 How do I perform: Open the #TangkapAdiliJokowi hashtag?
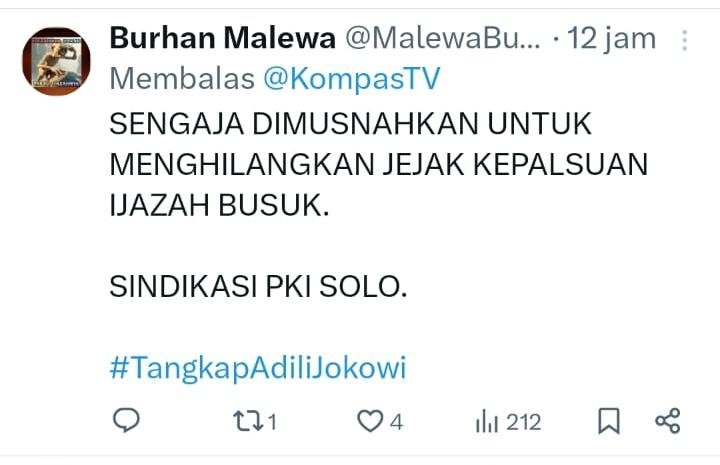click(258, 368)
